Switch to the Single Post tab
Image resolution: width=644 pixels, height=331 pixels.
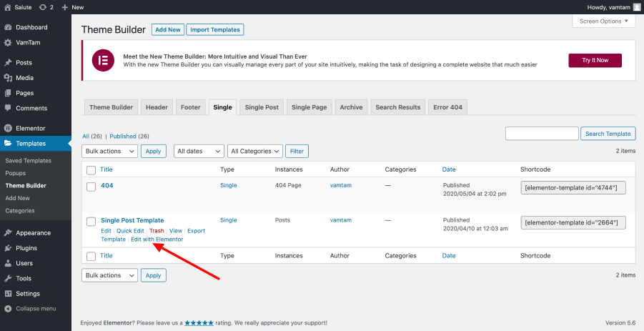[x=262, y=107]
